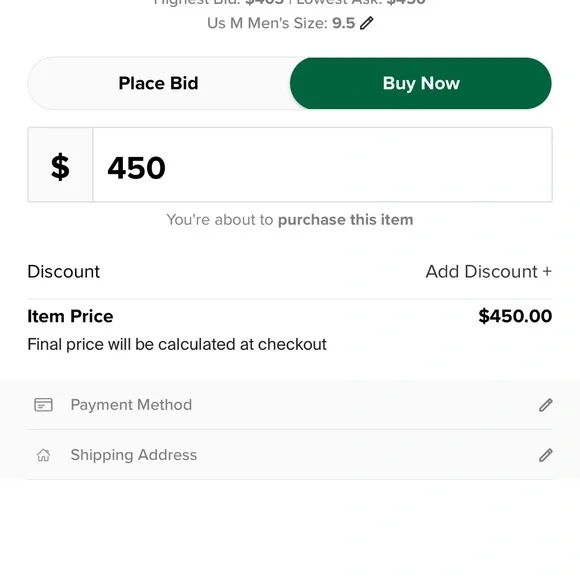Click the 'purchase this item' message

click(x=345, y=220)
